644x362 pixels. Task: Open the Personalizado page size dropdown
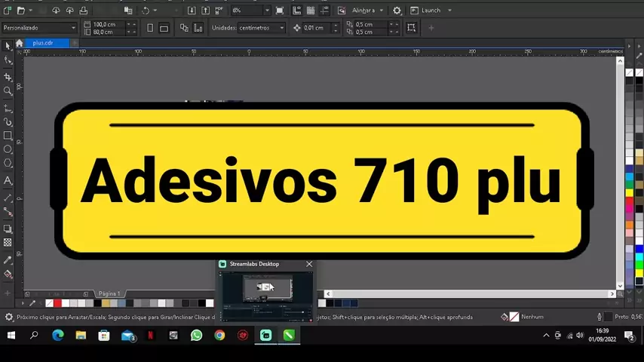coord(39,28)
